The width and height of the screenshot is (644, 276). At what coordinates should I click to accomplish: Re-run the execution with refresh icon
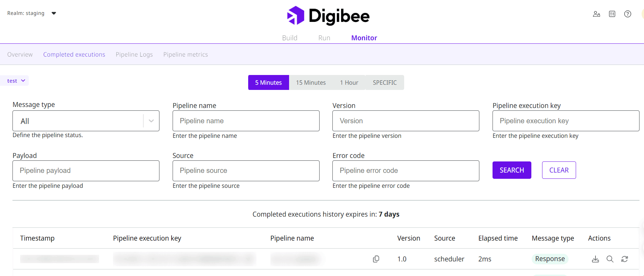pos(625,259)
